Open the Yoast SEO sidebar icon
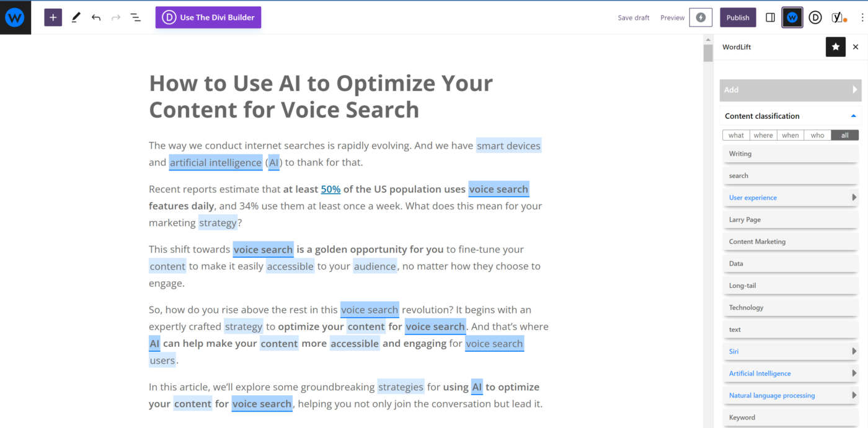 tap(838, 17)
